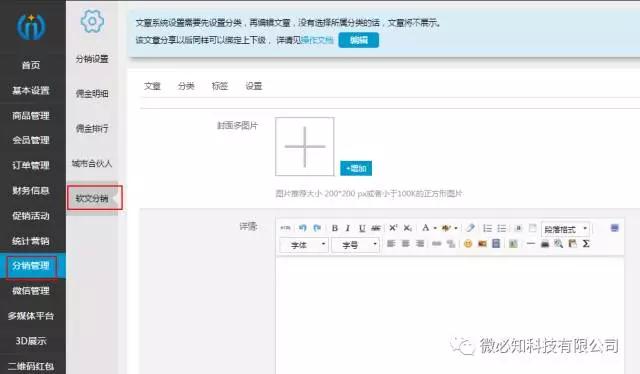Screen dimensions: 640x374
Task: Toggle bold formatting in editor toolbar
Action: tap(335, 228)
